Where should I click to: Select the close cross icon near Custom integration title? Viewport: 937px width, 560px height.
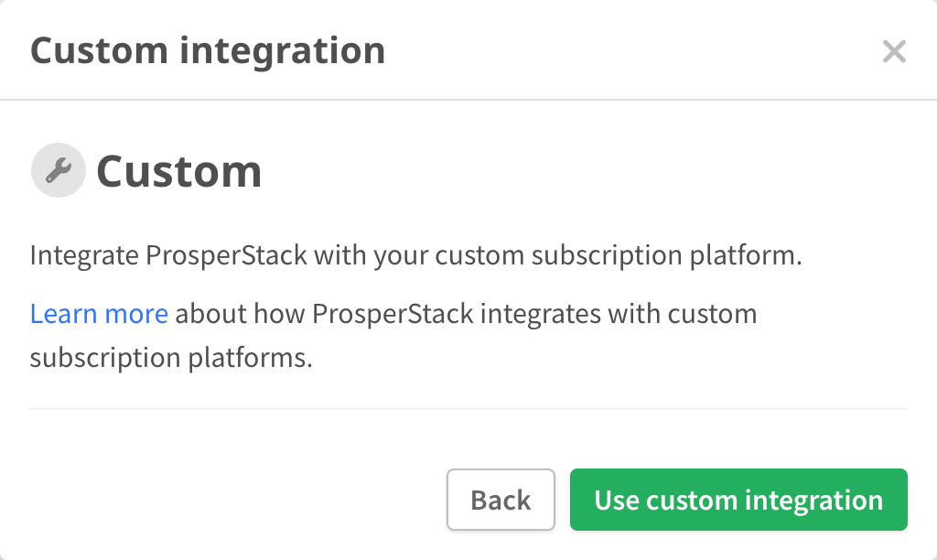tap(894, 52)
